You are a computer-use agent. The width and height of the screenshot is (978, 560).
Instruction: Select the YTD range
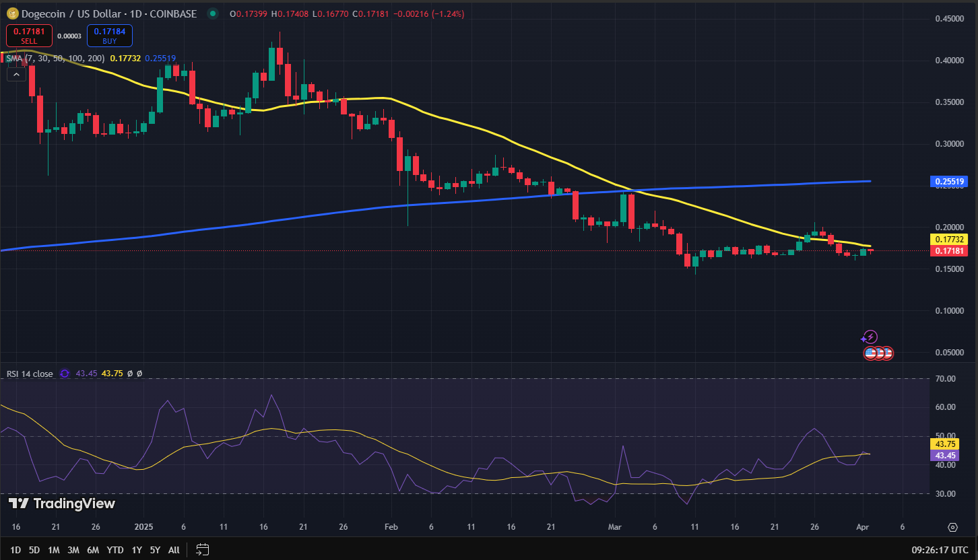click(115, 550)
